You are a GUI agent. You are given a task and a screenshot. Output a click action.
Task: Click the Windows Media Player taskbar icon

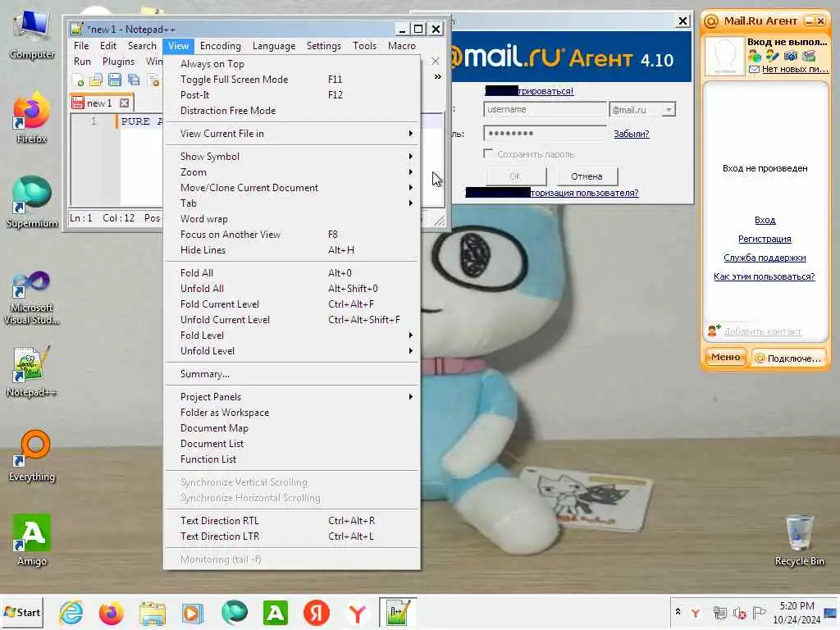(193, 613)
